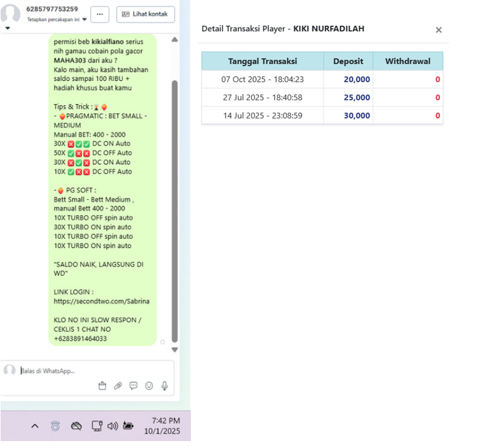Show hidden system tray icons chevron

[x=35, y=426]
